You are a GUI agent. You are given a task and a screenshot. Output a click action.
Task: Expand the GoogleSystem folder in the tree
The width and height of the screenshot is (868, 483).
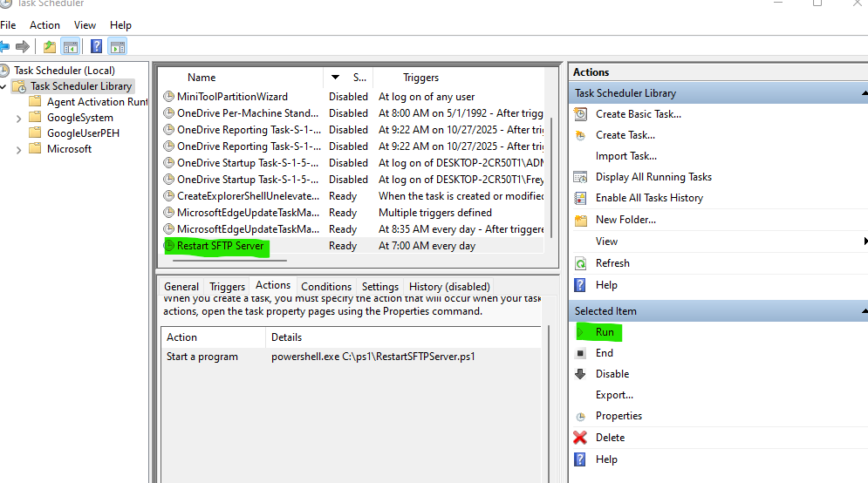(x=19, y=118)
